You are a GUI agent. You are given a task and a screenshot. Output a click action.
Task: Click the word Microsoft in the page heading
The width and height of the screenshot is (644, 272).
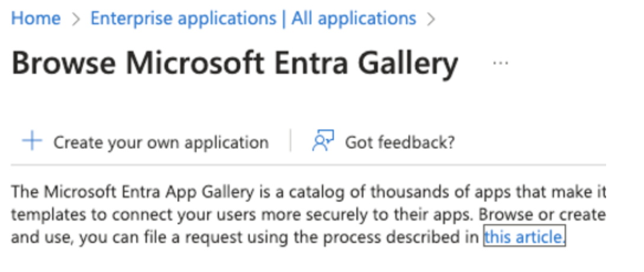195,64
